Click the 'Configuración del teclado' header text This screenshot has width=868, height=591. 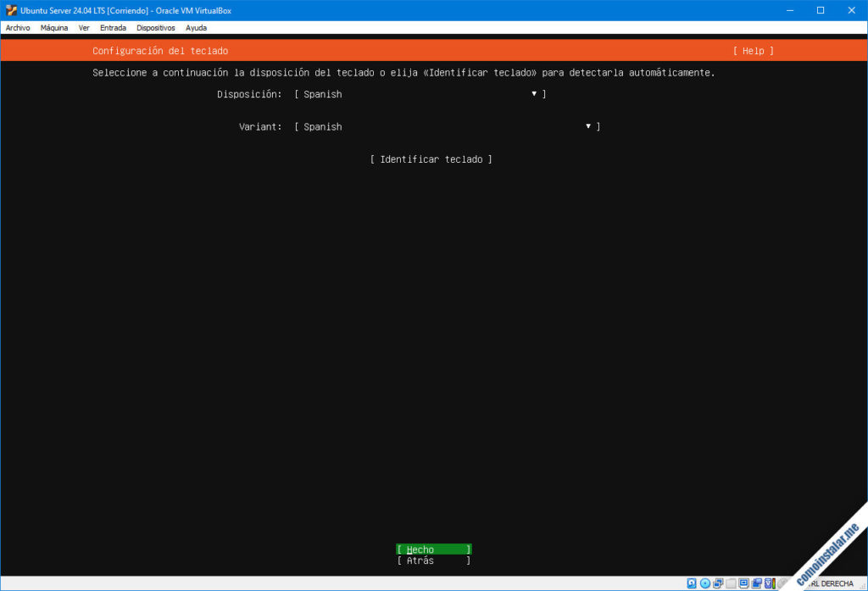pyautogui.click(x=160, y=51)
